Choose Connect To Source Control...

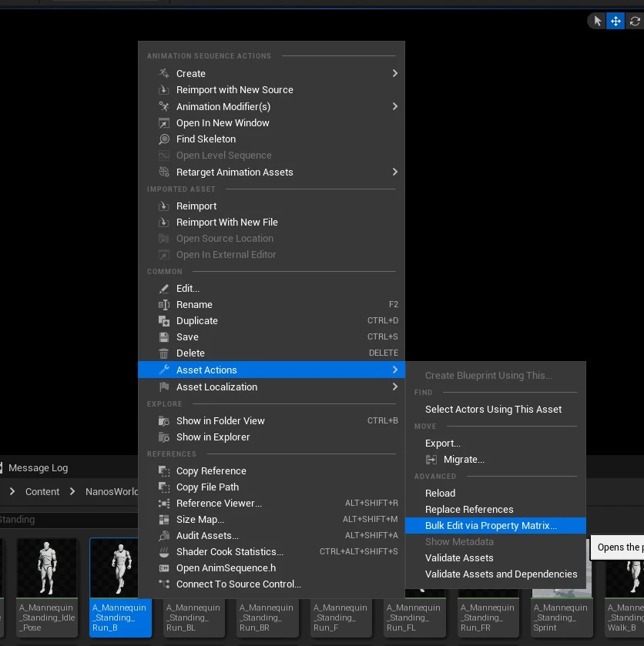click(271, 584)
